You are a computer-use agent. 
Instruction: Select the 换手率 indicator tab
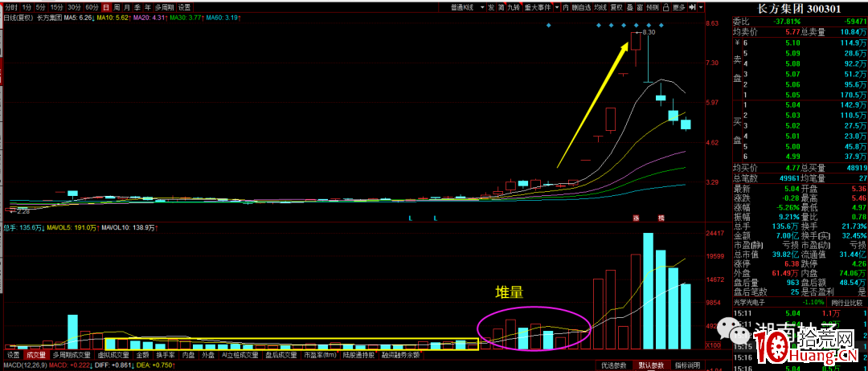point(166,355)
